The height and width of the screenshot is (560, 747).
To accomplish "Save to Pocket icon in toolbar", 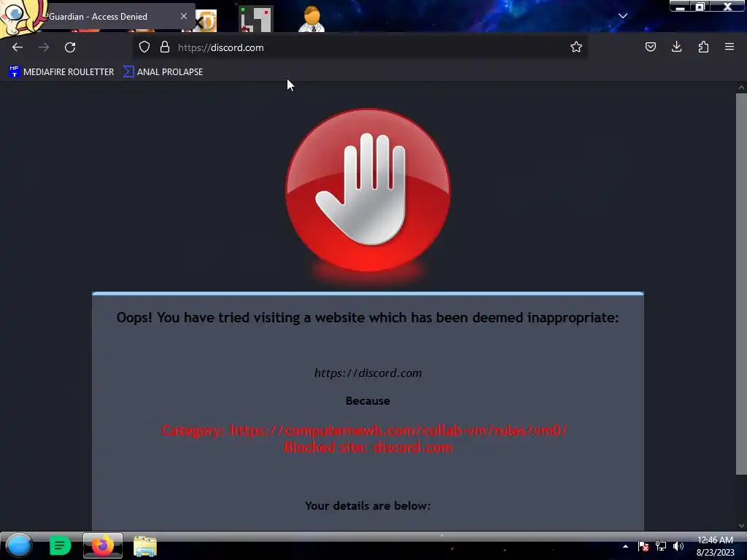I will click(650, 47).
